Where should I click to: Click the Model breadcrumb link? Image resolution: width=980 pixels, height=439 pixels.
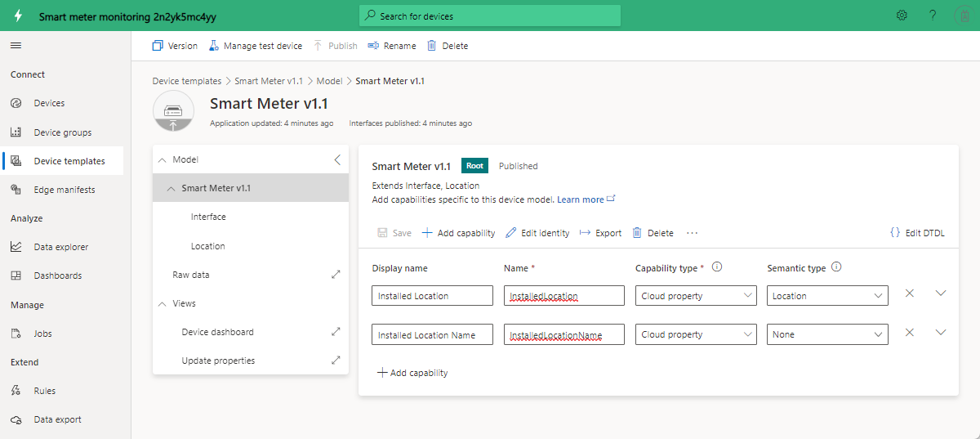(329, 81)
